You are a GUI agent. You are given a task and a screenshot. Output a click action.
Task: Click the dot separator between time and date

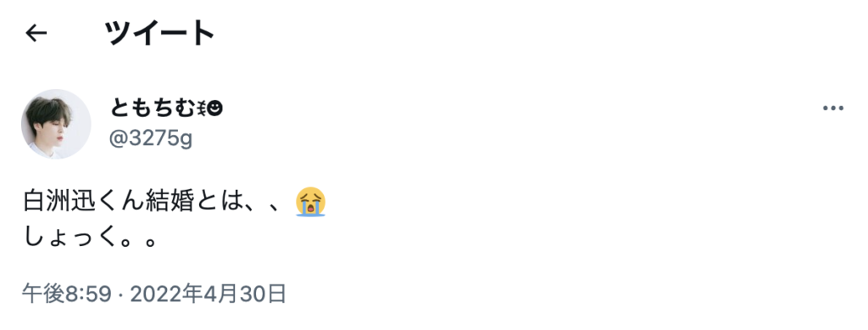point(120,294)
